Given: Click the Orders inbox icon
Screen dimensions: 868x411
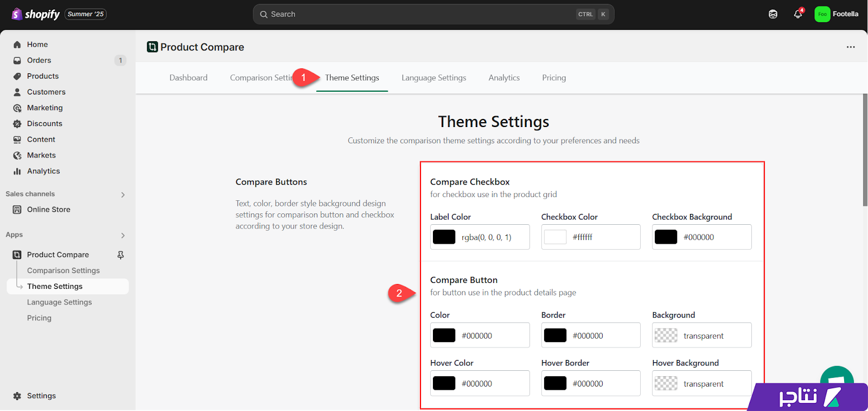Looking at the screenshot, I should pos(17,60).
